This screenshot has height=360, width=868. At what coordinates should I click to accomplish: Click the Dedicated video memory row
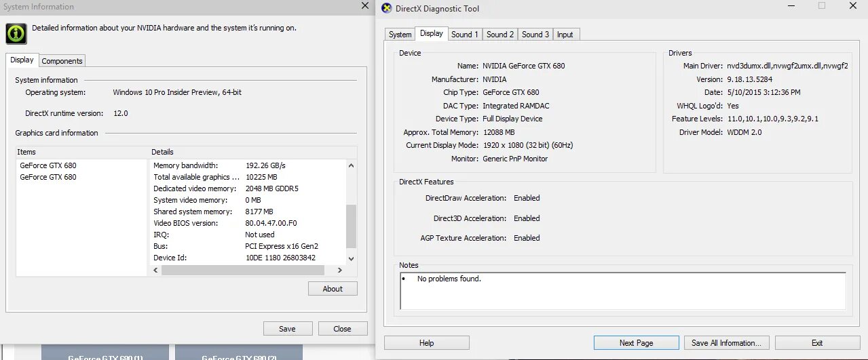248,188
